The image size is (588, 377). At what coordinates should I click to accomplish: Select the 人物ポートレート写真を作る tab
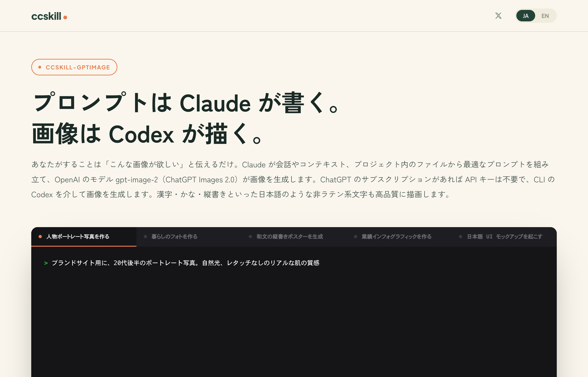(84, 237)
